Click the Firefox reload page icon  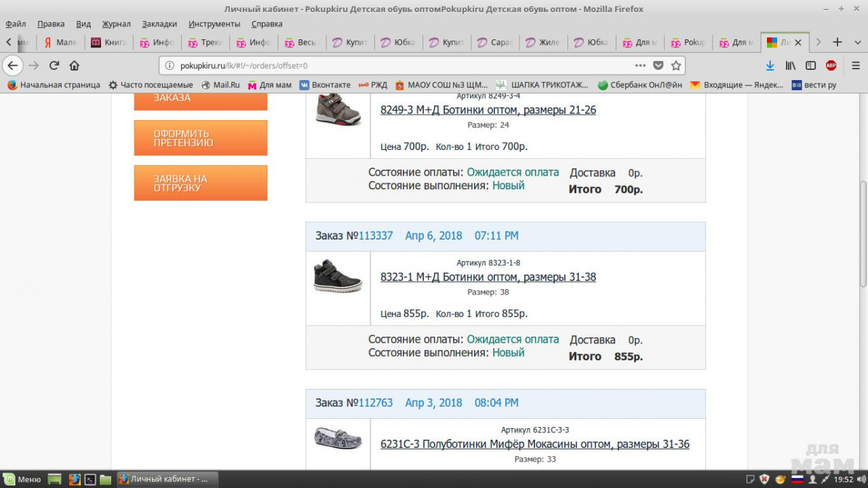54,66
